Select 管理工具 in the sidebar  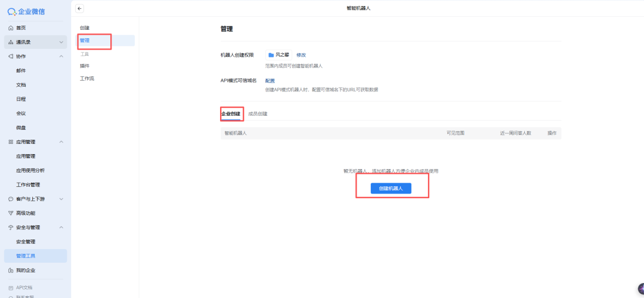(x=35, y=256)
